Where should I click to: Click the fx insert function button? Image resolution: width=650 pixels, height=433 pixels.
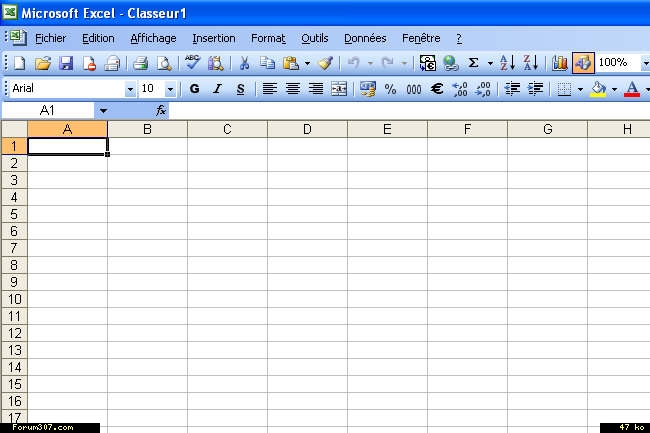[x=161, y=110]
